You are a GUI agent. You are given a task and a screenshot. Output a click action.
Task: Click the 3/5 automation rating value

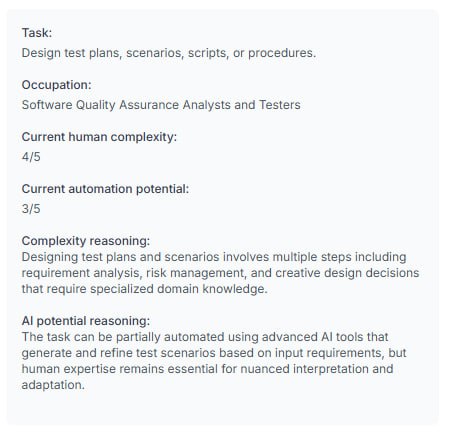(31, 209)
